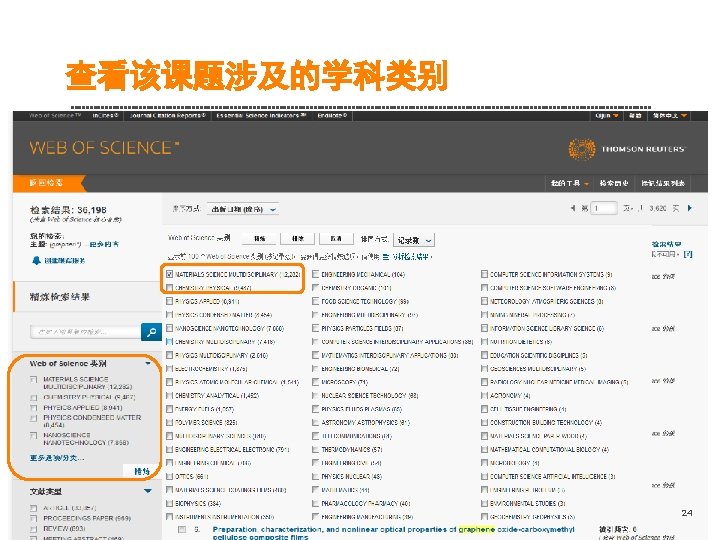The image size is (720, 540).
Task: Check Review document type in sidebar
Action: coord(33,529)
